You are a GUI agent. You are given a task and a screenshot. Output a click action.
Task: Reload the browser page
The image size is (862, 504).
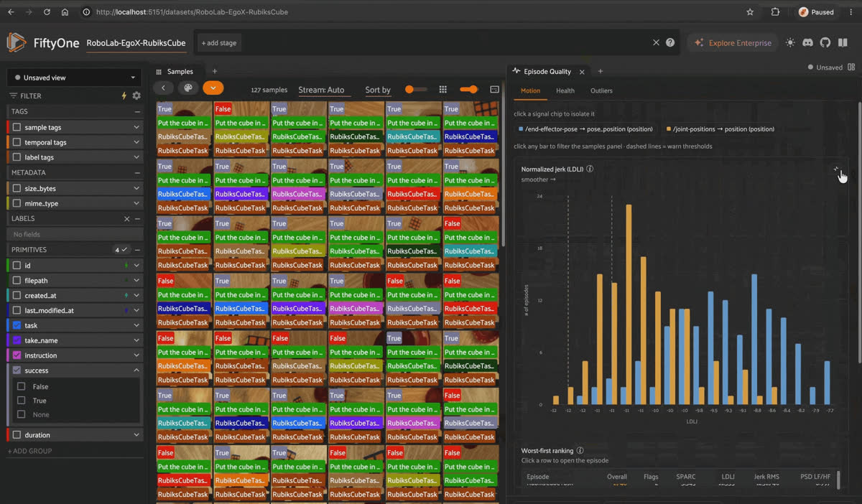47,12
